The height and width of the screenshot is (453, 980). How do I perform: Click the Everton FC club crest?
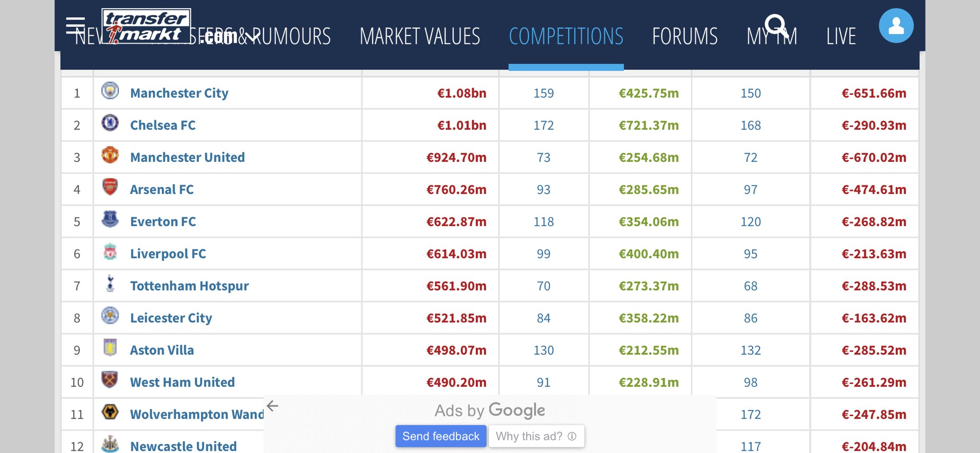click(110, 219)
